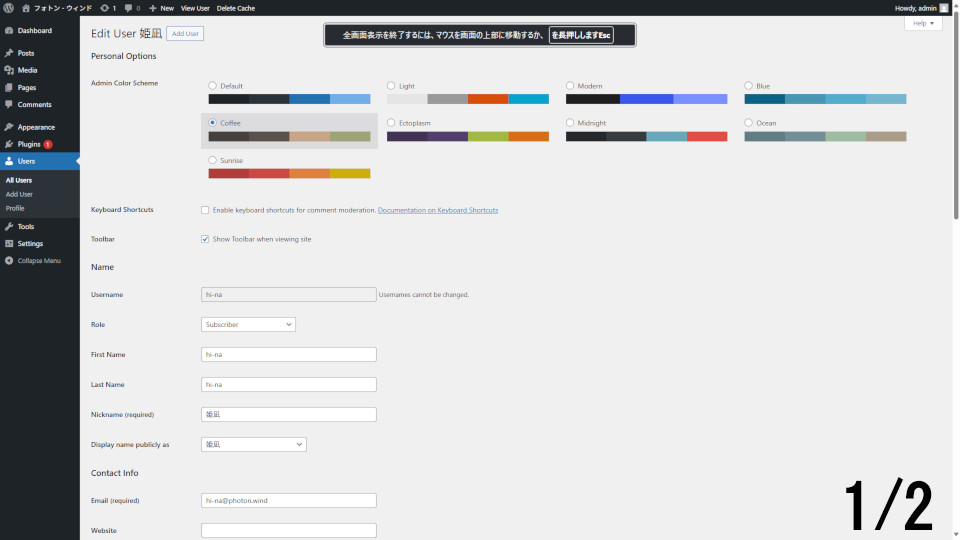Uncheck Show Toolbar when viewing site
This screenshot has width=960, height=540.
click(205, 239)
